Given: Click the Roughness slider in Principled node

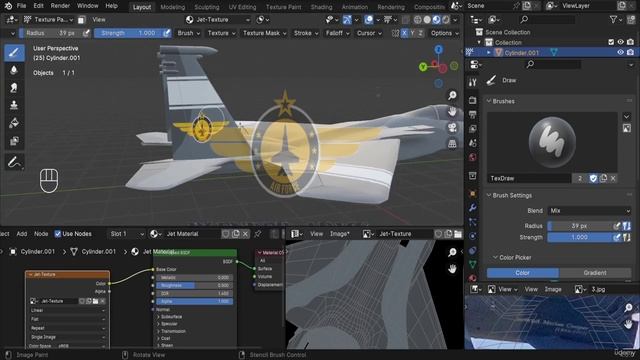Looking at the screenshot, I should click(x=194, y=285).
